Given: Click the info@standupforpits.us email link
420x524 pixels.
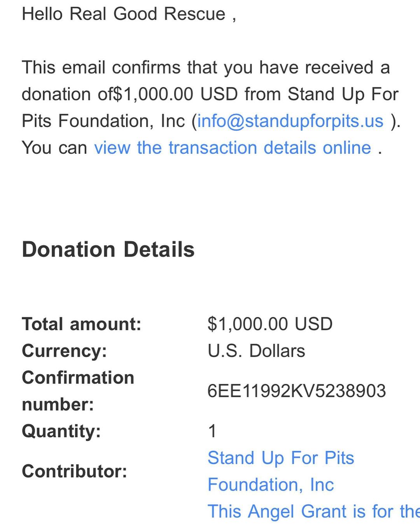Looking at the screenshot, I should (290, 121).
